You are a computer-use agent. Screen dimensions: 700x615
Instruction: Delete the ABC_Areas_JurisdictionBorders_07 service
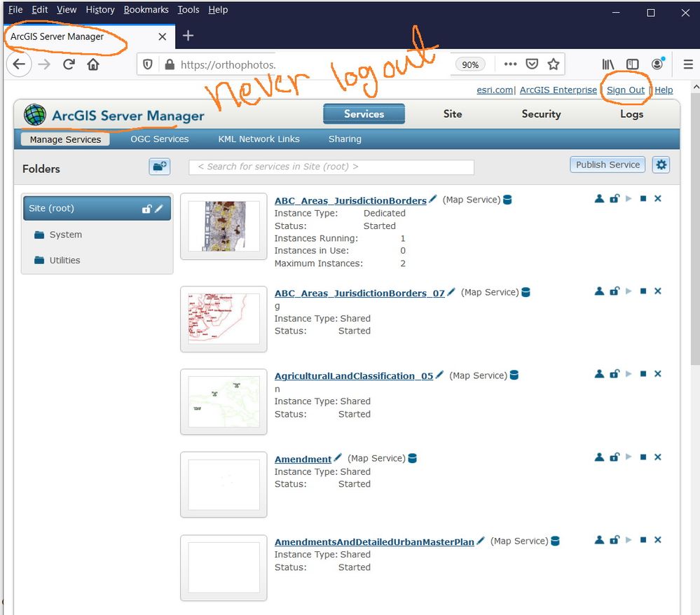(657, 291)
